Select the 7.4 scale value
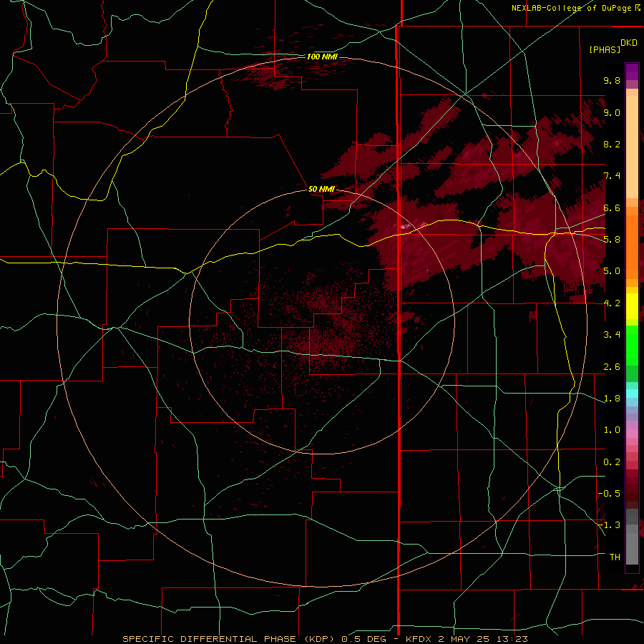This screenshot has width=644, height=644. [x=612, y=176]
